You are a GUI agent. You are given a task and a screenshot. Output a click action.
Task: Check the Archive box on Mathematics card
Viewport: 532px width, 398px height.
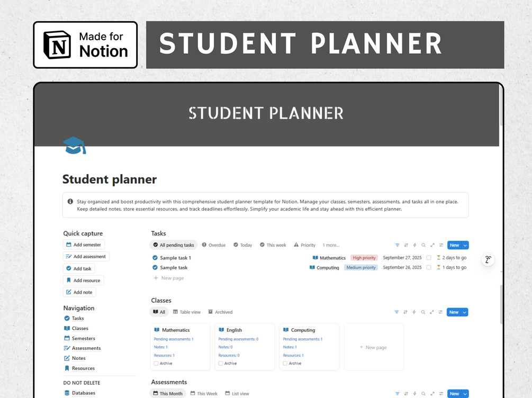(156, 364)
